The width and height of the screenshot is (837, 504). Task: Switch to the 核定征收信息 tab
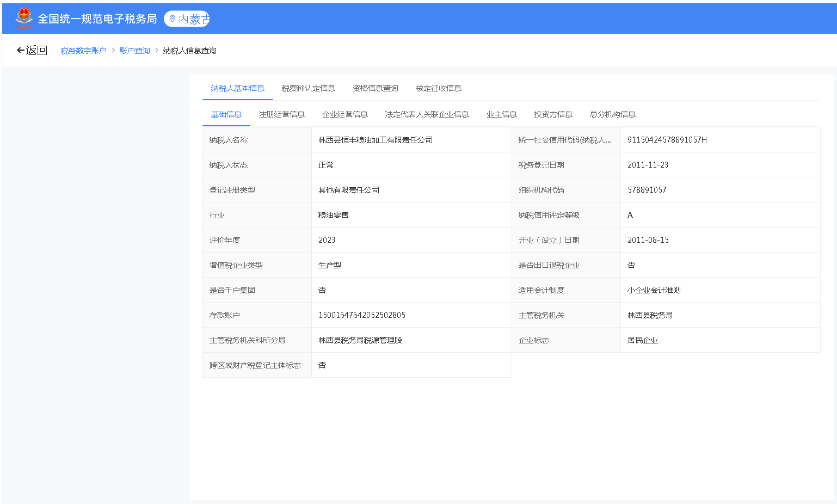[x=438, y=88]
